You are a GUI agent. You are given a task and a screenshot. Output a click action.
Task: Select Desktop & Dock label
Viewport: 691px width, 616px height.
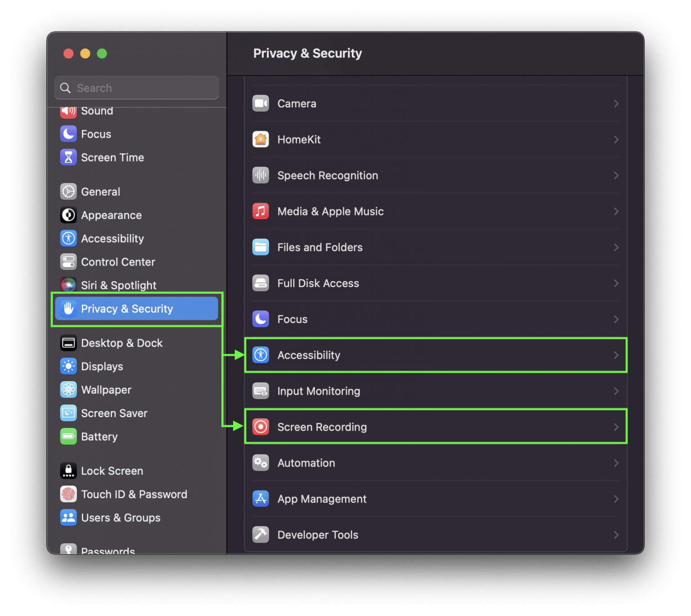(x=121, y=343)
